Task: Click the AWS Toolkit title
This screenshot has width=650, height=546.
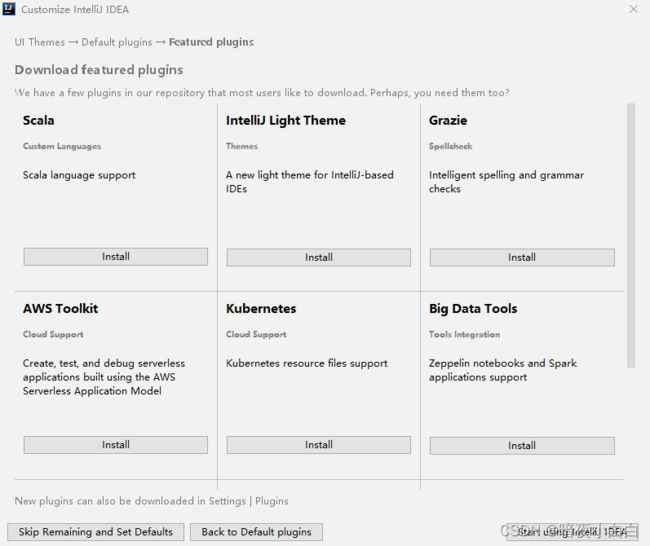Action: (x=61, y=308)
